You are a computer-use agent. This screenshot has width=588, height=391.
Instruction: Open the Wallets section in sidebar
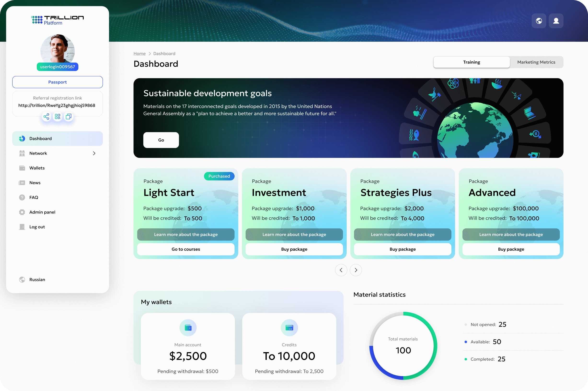tap(37, 168)
